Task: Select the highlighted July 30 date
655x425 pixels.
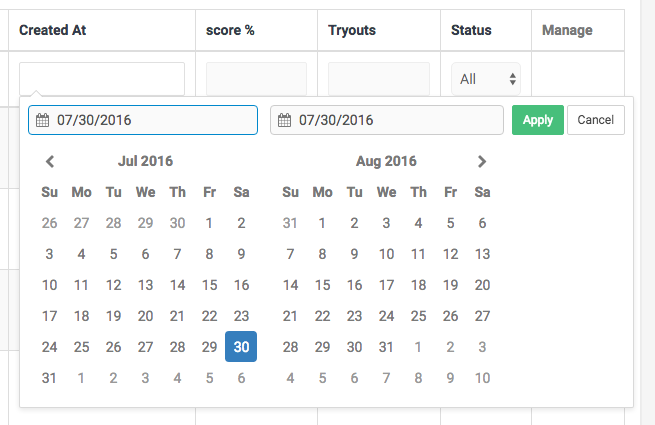Action: pos(241,347)
